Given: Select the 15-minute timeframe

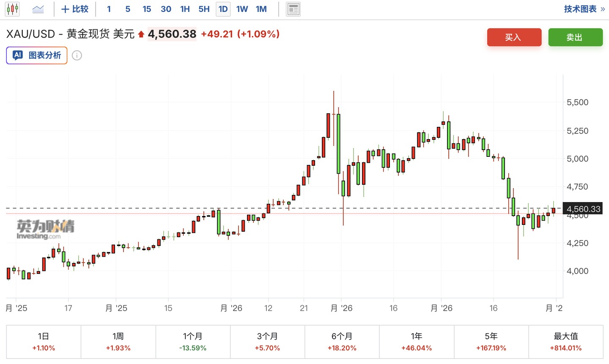Looking at the screenshot, I should pos(147,9).
